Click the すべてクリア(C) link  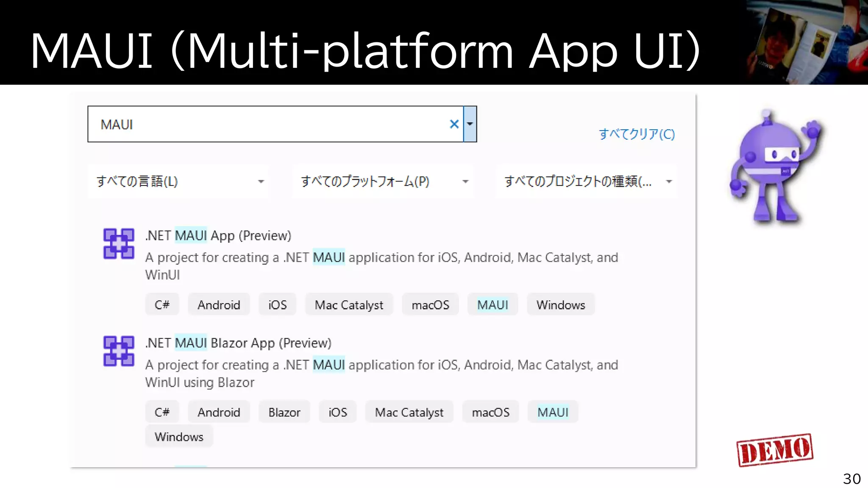(x=637, y=134)
